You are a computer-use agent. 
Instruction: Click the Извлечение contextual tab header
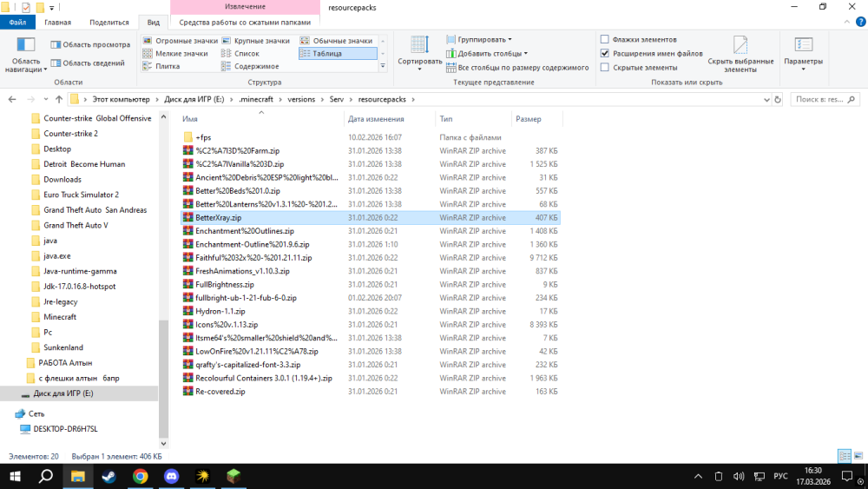(x=245, y=7)
